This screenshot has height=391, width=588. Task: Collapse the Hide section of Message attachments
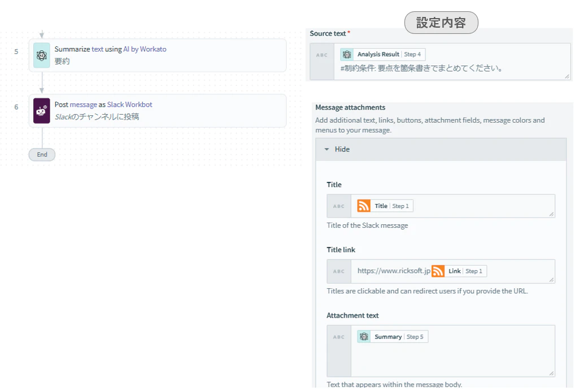[441, 149]
